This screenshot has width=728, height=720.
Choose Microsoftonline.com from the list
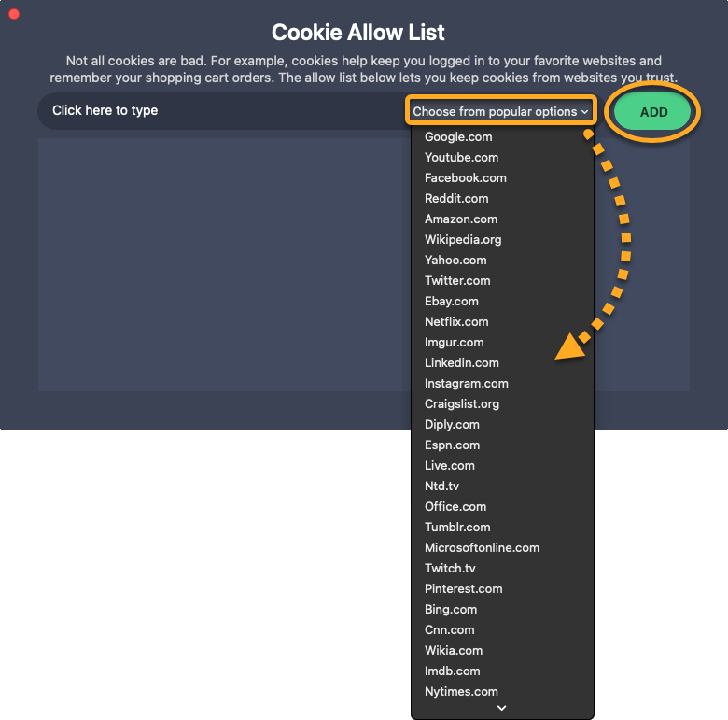coord(482,548)
